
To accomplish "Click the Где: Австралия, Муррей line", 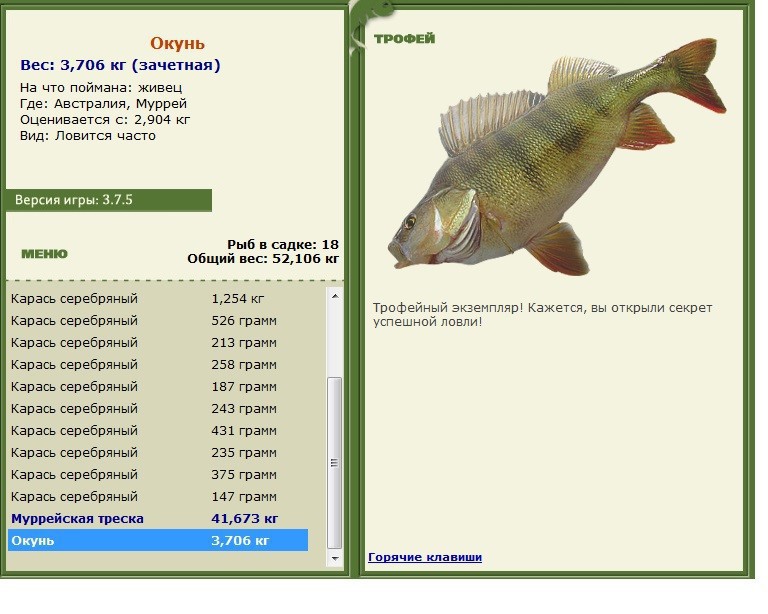I will point(103,104).
